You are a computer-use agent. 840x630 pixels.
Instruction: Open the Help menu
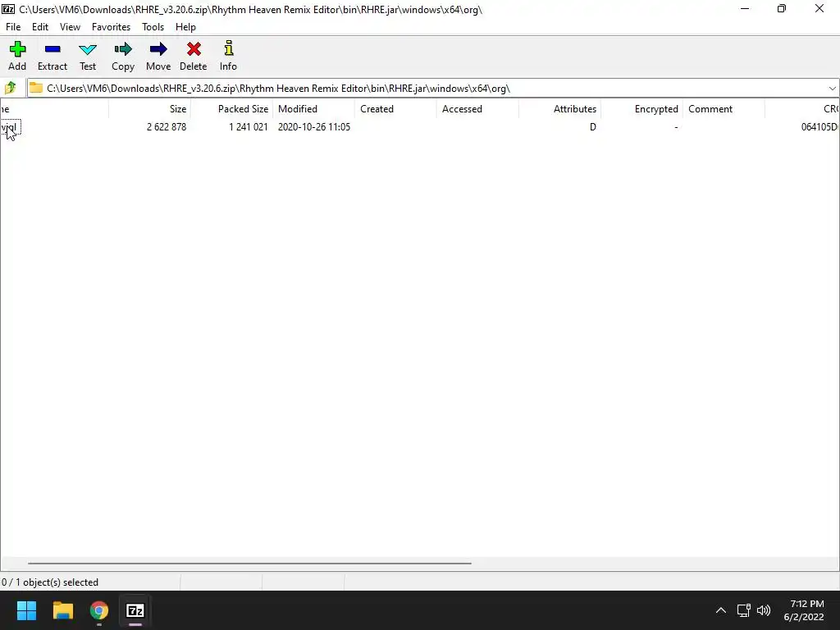[185, 27]
